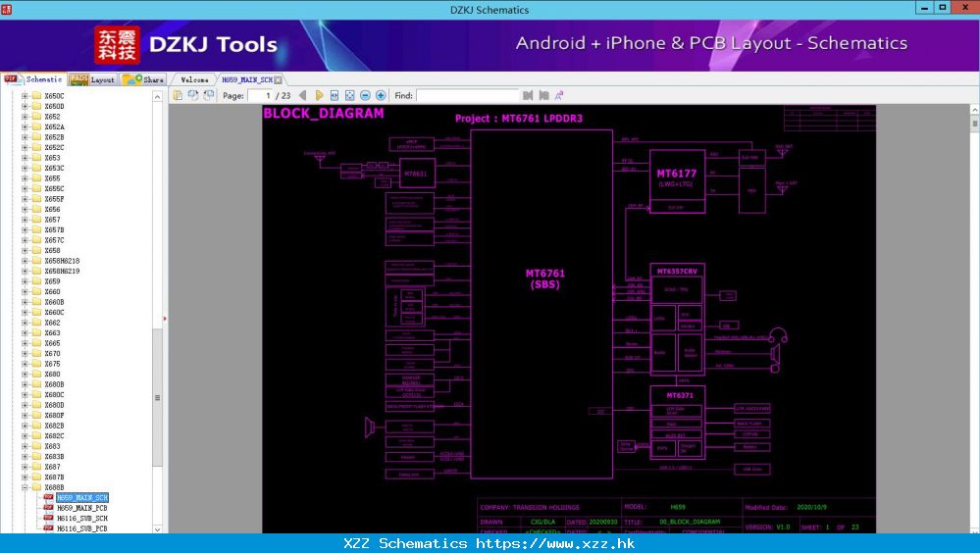Image resolution: width=980 pixels, height=553 pixels.
Task: Click the app icon in the title bar
Action: [x=6, y=9]
